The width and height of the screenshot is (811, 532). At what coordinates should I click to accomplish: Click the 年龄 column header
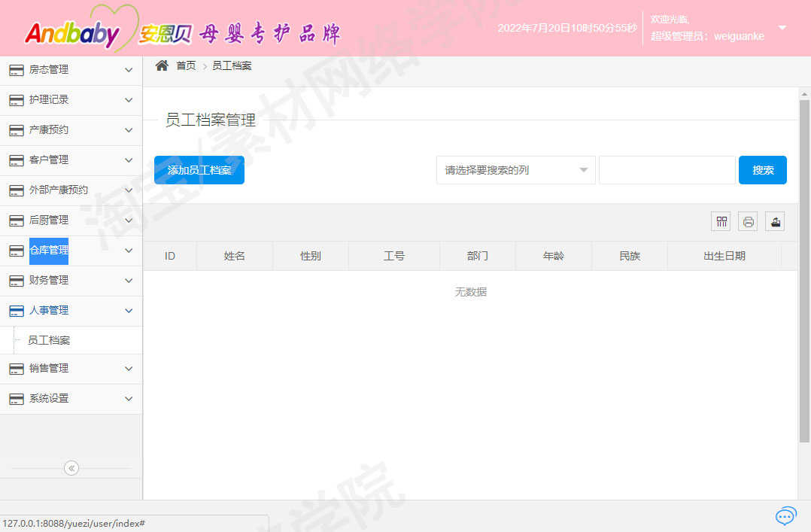(554, 256)
